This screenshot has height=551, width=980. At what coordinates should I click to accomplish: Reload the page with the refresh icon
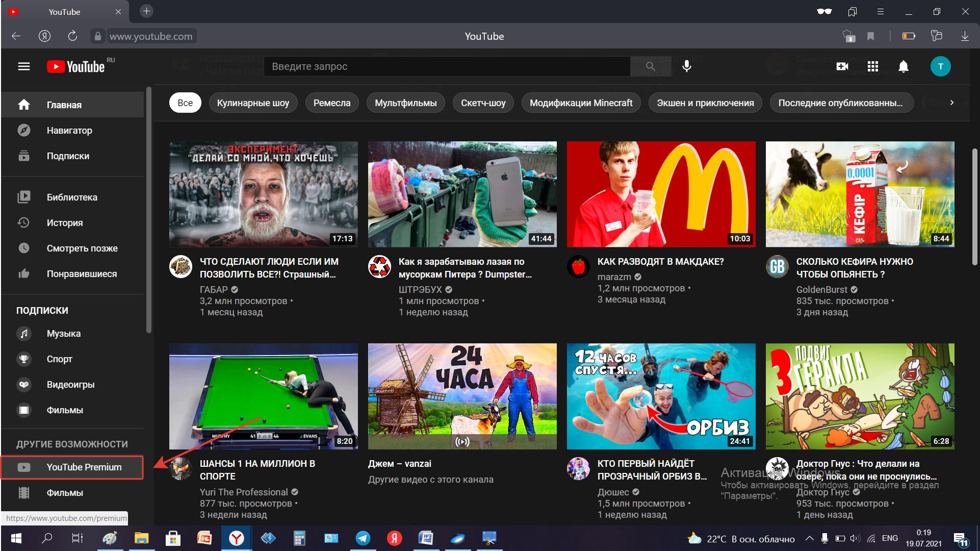point(72,36)
